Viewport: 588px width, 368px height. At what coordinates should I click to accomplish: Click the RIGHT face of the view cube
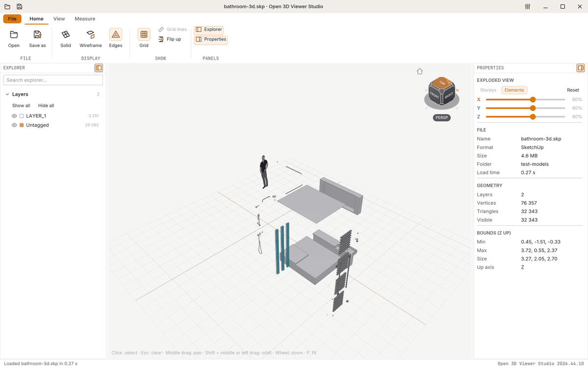[x=449, y=95]
